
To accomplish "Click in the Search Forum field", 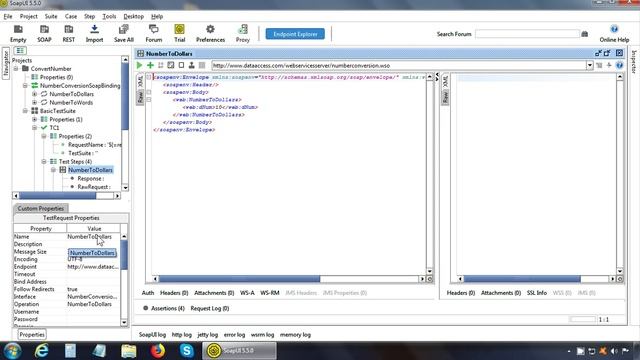I will point(527,34).
